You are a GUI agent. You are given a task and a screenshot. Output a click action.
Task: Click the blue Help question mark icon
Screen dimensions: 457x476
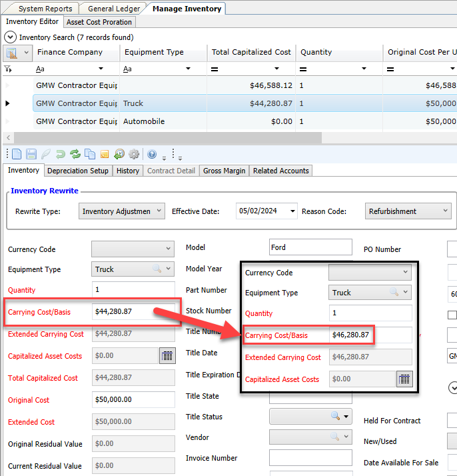(x=152, y=154)
